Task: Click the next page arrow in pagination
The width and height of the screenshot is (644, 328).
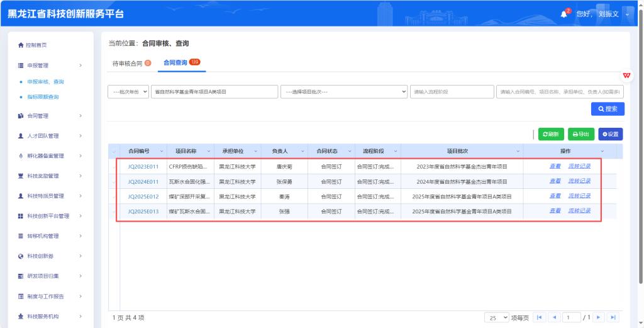Action: coord(599,317)
